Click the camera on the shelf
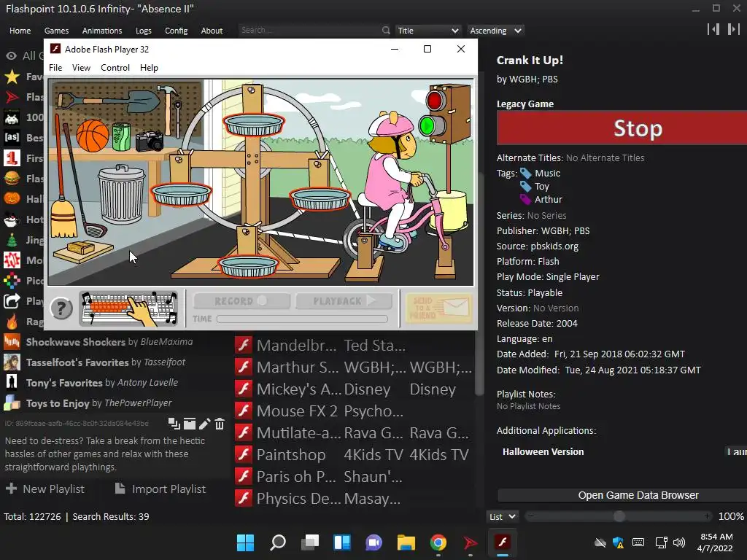The width and height of the screenshot is (747, 560). coord(150,141)
